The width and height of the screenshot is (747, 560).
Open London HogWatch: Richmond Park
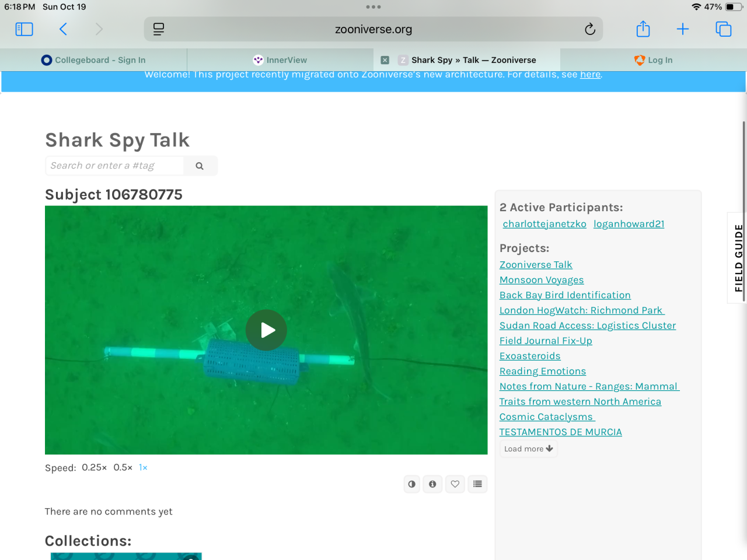click(582, 310)
